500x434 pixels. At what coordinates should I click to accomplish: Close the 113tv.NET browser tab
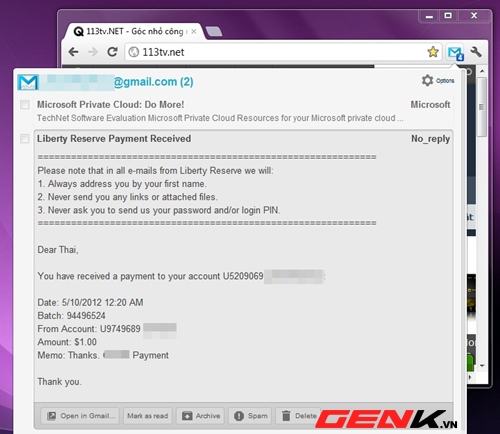194,32
